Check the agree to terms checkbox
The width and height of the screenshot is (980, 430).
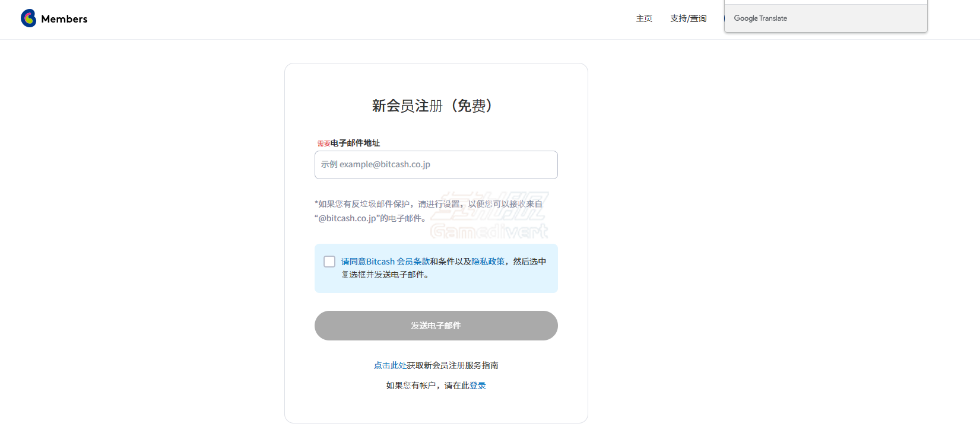(x=329, y=262)
